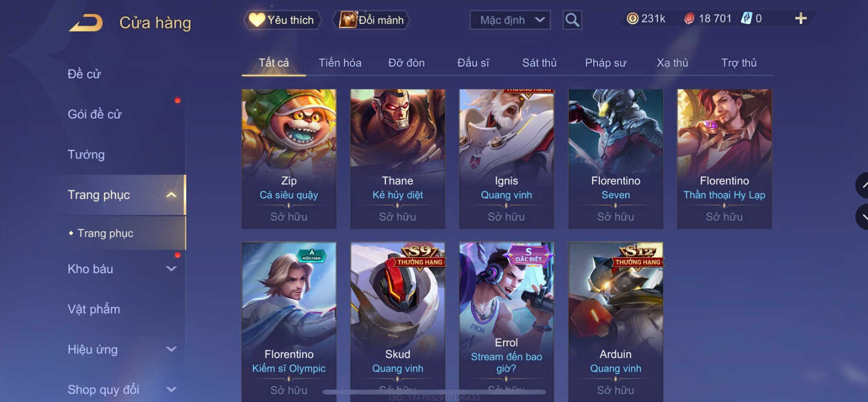Screen dimensions: 868x402
Task: Select the Zip Cá siêu quậy skin card
Action: [x=289, y=159]
